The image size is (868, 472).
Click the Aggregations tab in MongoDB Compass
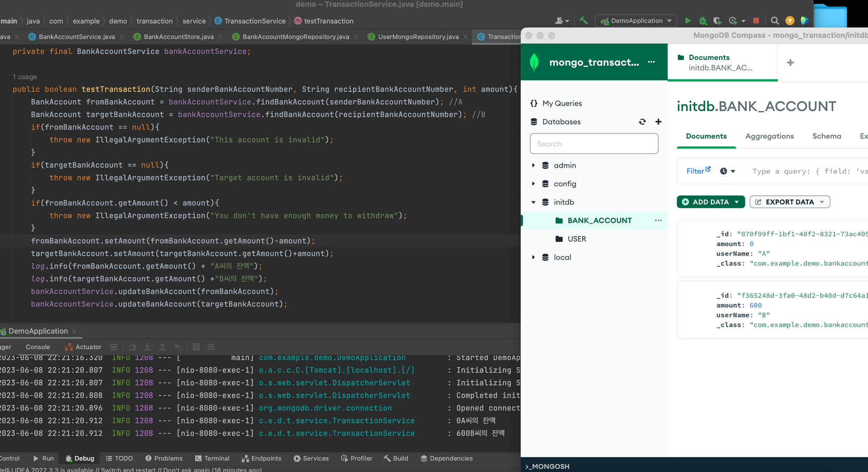pyautogui.click(x=769, y=135)
